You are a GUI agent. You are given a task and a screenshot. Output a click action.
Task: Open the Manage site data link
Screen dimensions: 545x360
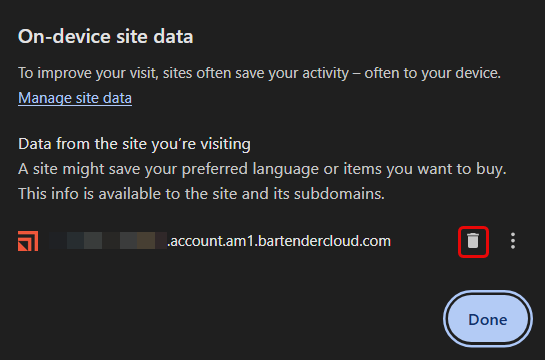coord(75,98)
